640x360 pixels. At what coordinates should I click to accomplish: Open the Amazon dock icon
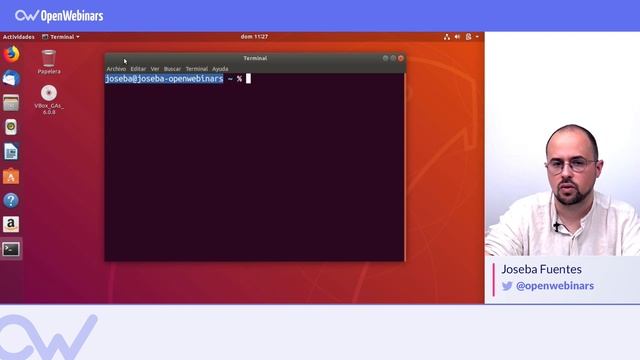pos(11,224)
